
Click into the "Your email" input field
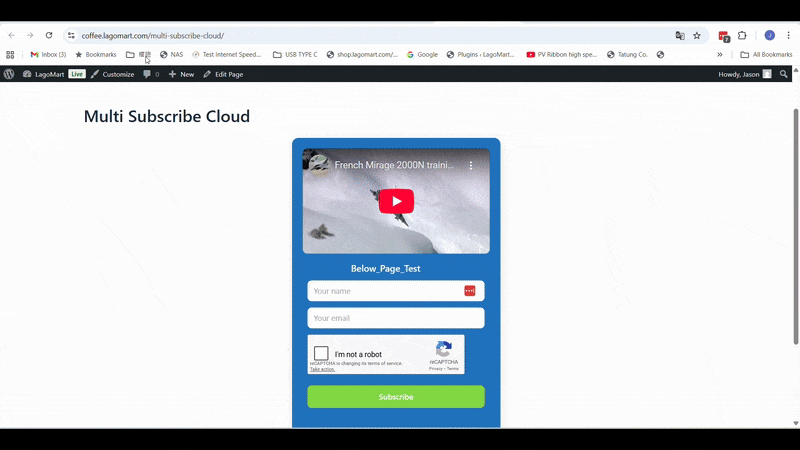395,318
